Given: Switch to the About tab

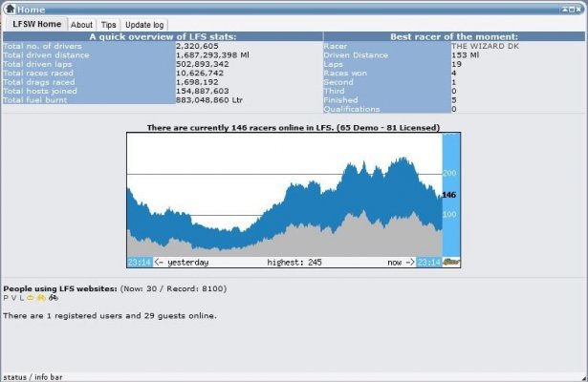Looking at the screenshot, I should [82, 25].
